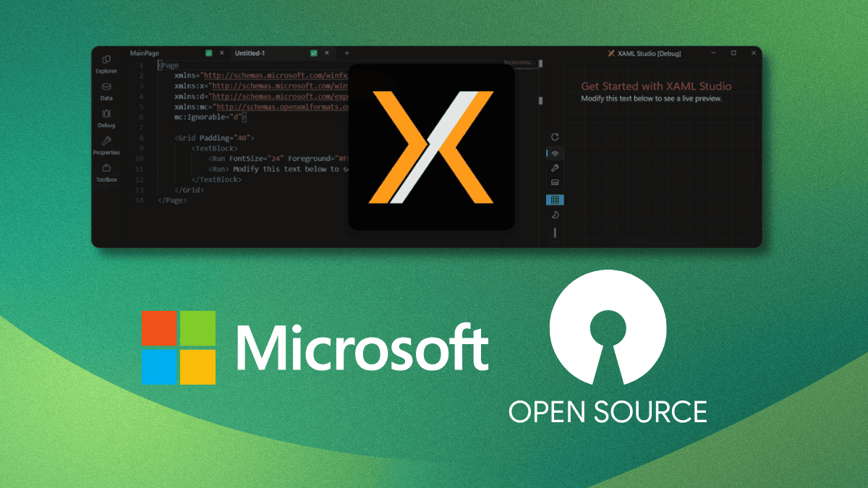
Task: Open the Explorer sidebar panel
Action: (x=106, y=64)
